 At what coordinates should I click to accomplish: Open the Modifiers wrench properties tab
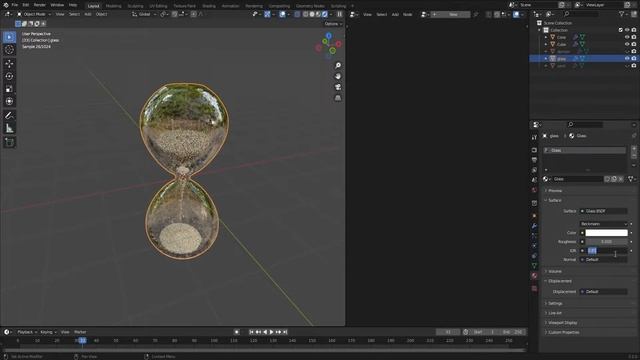pyautogui.click(x=534, y=226)
